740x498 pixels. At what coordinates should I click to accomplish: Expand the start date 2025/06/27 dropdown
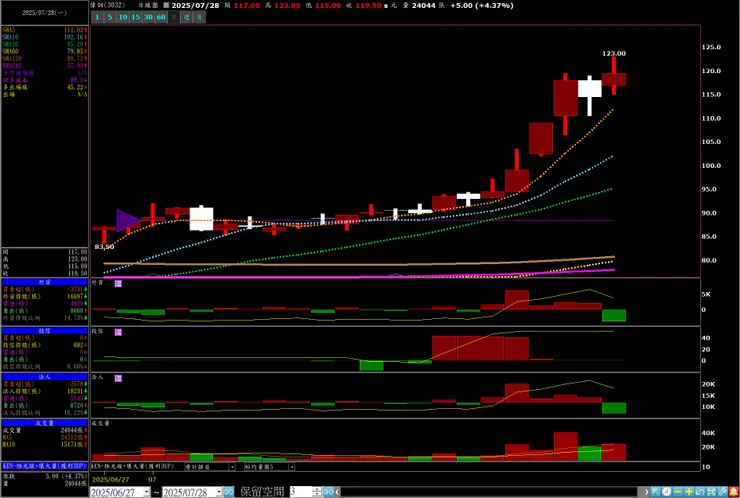146,492
